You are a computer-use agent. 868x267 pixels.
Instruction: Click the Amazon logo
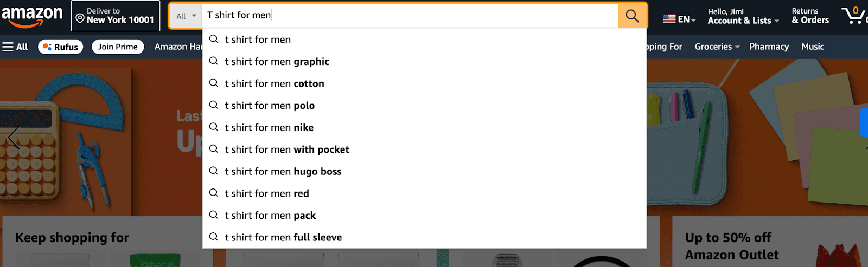pyautogui.click(x=32, y=16)
